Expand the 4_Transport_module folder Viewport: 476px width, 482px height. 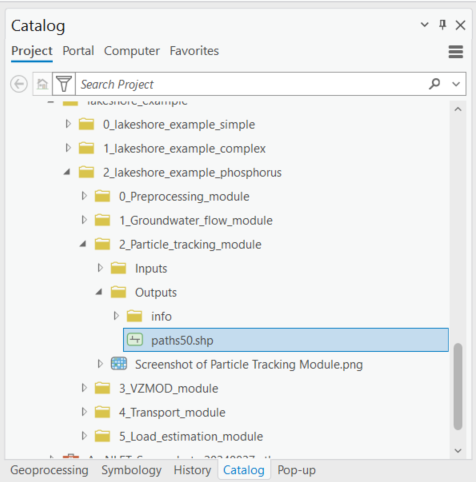click(84, 412)
